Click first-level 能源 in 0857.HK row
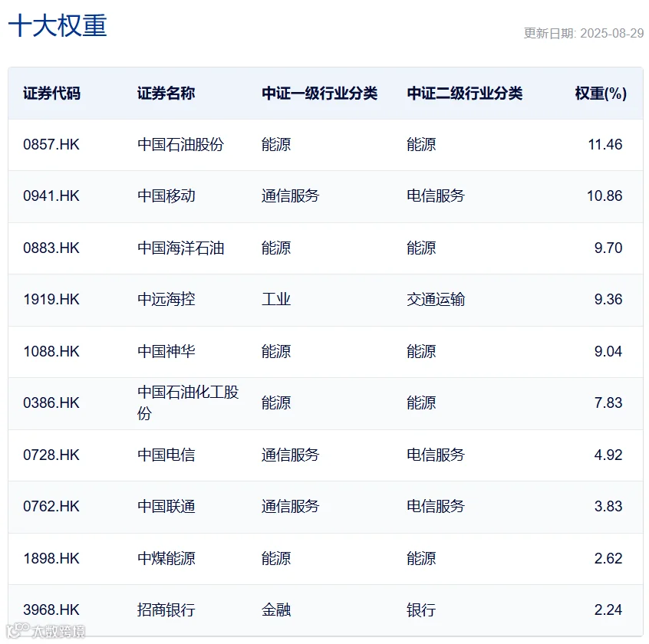The height and width of the screenshot is (644, 649). [x=276, y=144]
